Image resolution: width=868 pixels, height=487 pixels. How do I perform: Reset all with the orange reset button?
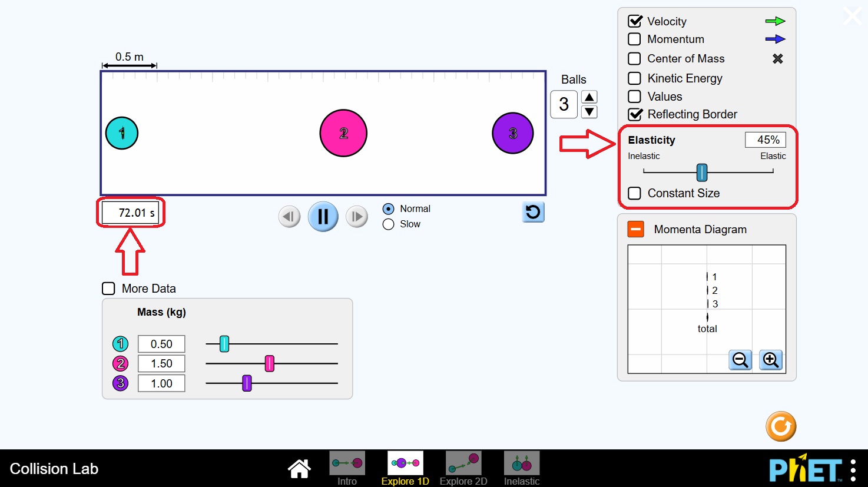[x=781, y=426]
